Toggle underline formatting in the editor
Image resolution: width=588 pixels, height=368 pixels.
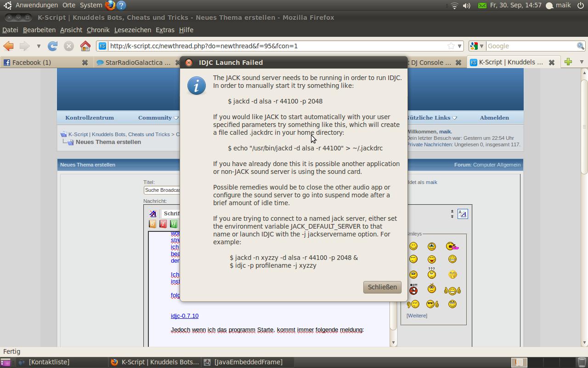click(174, 224)
